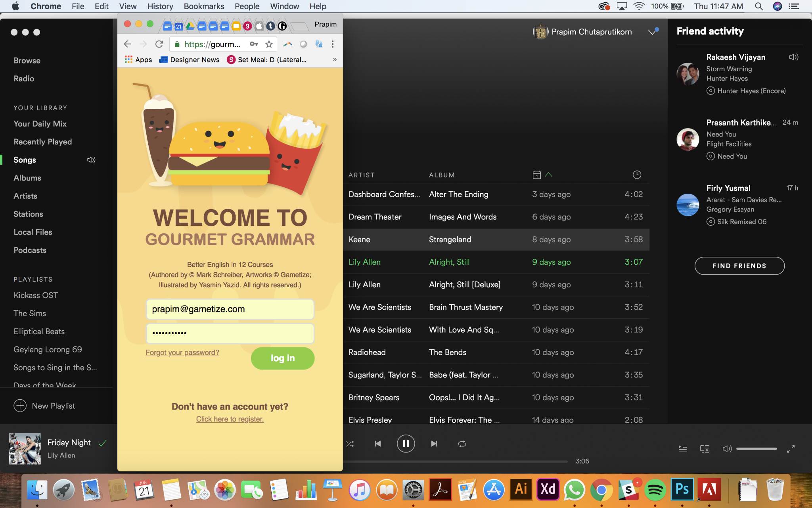812x508 pixels.
Task: Adjust the Spotify volume slider
Action: 756,449
